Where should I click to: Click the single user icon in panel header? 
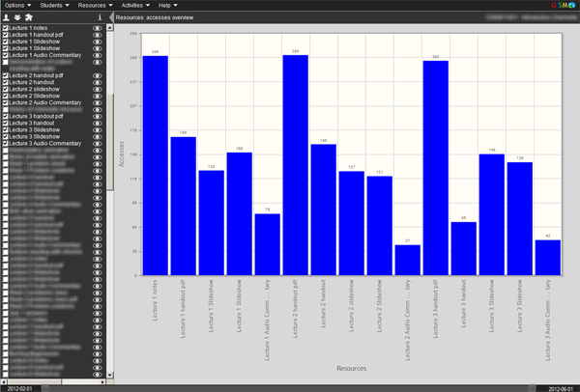(x=7, y=17)
